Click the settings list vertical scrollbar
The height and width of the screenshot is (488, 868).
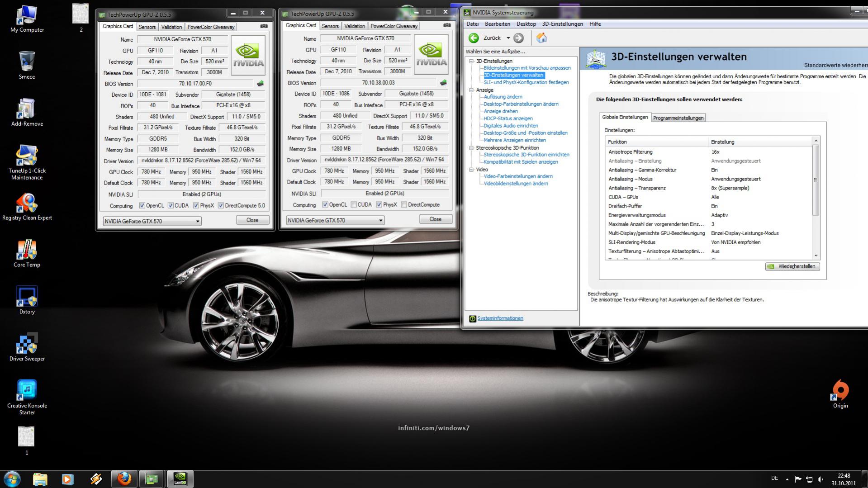(816, 198)
